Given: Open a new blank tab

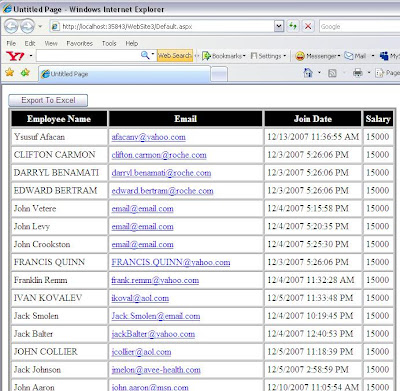Looking at the screenshot, I should click(x=219, y=74).
